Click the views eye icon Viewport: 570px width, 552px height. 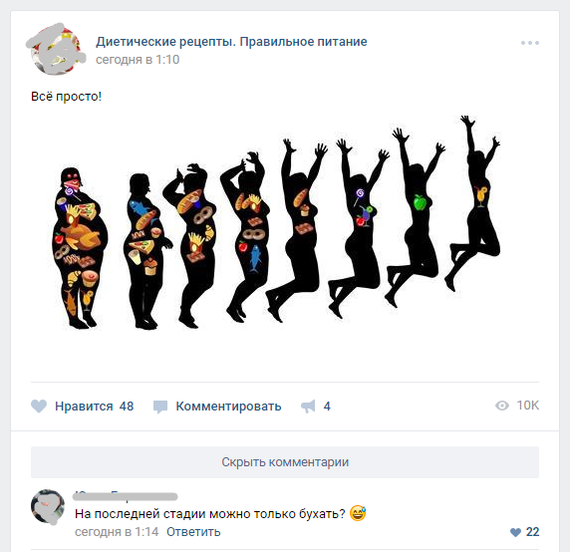point(502,405)
